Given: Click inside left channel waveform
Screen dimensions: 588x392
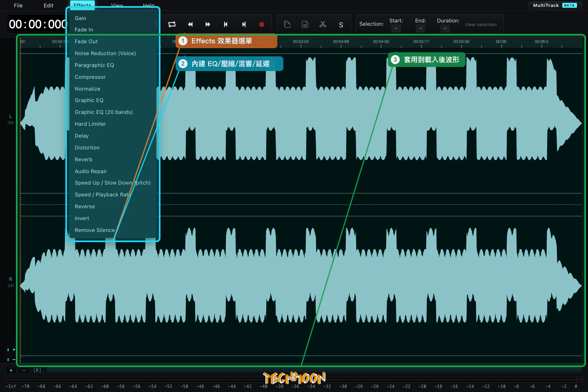Looking at the screenshot, I should 301,123.
